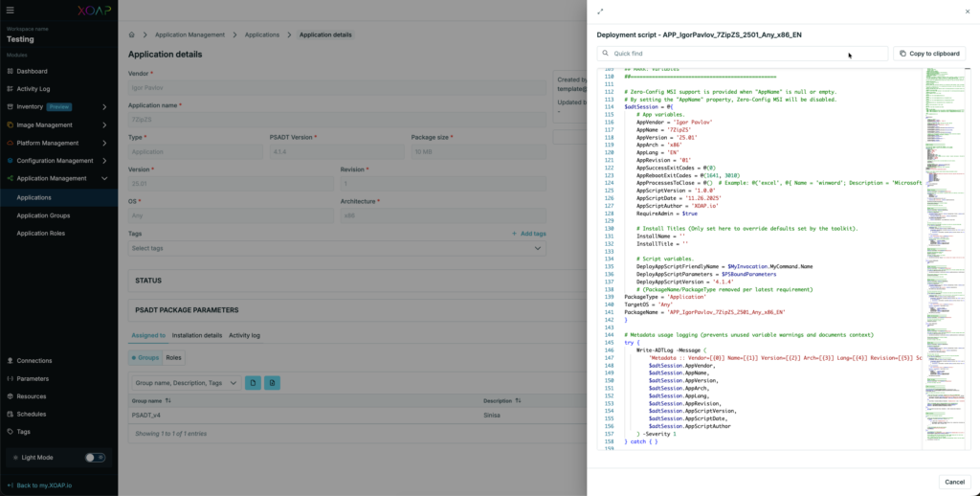Expand the Inventory module in sidebar
This screenshot has width=980, height=496.
point(104,106)
